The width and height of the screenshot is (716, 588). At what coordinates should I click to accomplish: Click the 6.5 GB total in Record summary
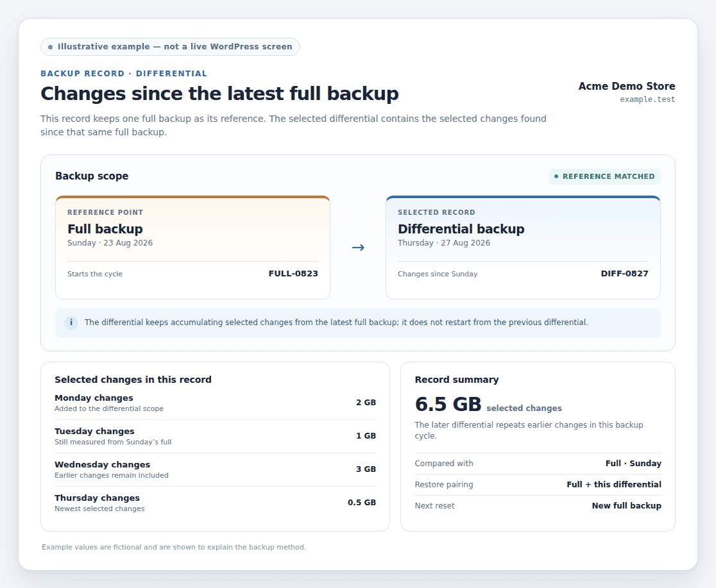click(x=448, y=405)
